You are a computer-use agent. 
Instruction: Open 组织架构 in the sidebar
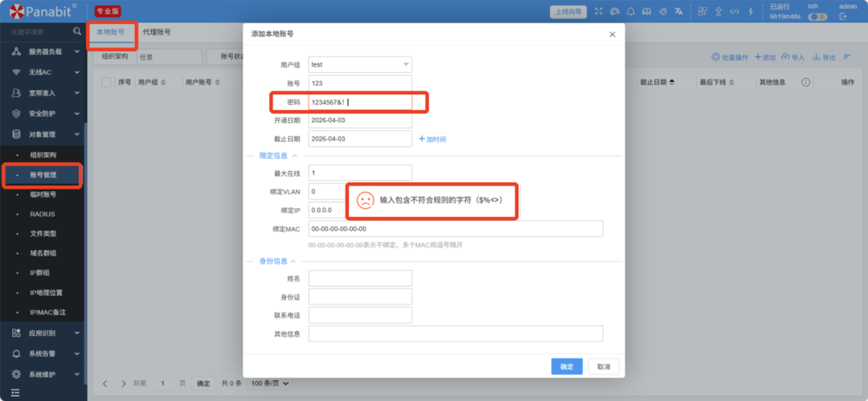click(x=43, y=155)
